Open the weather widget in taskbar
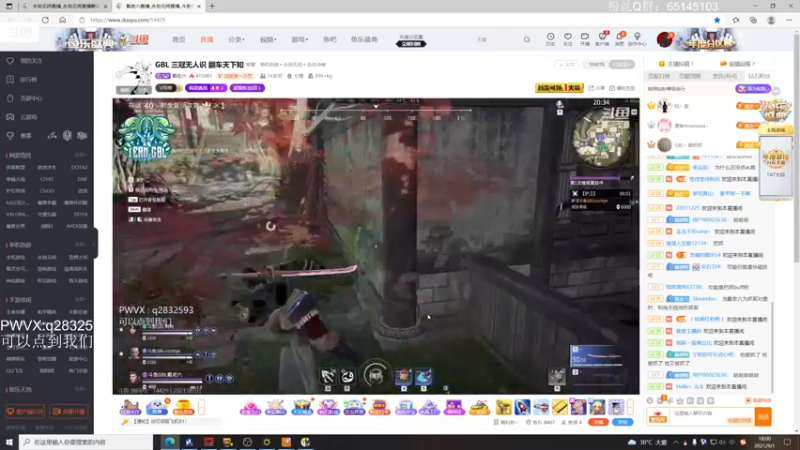This screenshot has height=450, width=800. [648, 442]
